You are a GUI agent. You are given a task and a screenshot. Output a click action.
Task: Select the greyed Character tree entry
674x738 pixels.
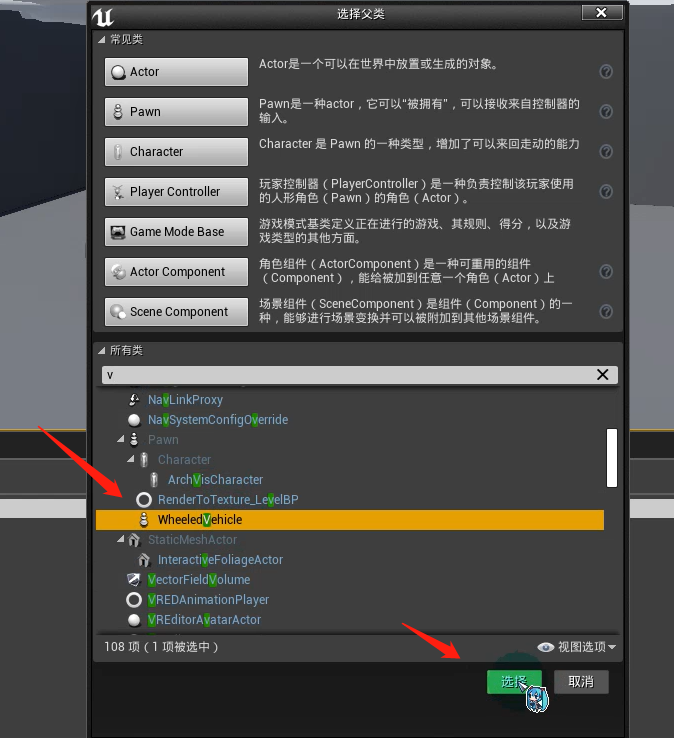185,459
